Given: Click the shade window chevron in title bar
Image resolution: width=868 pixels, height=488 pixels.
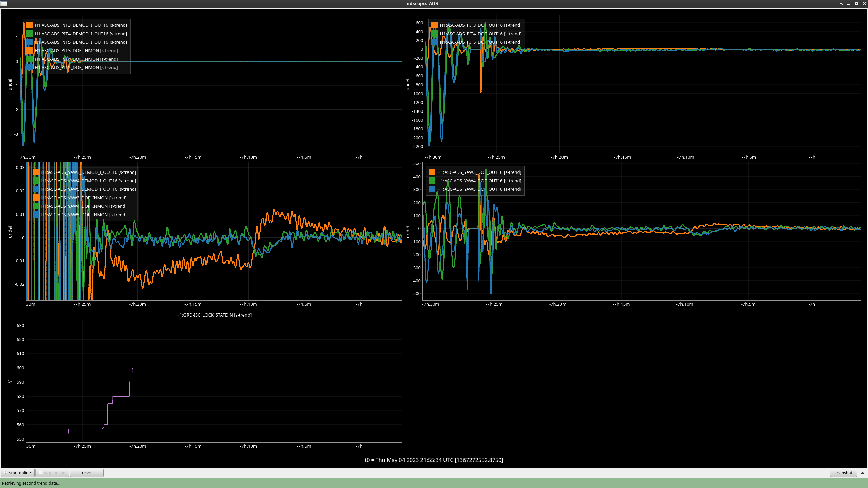Looking at the screenshot, I should click(841, 4).
